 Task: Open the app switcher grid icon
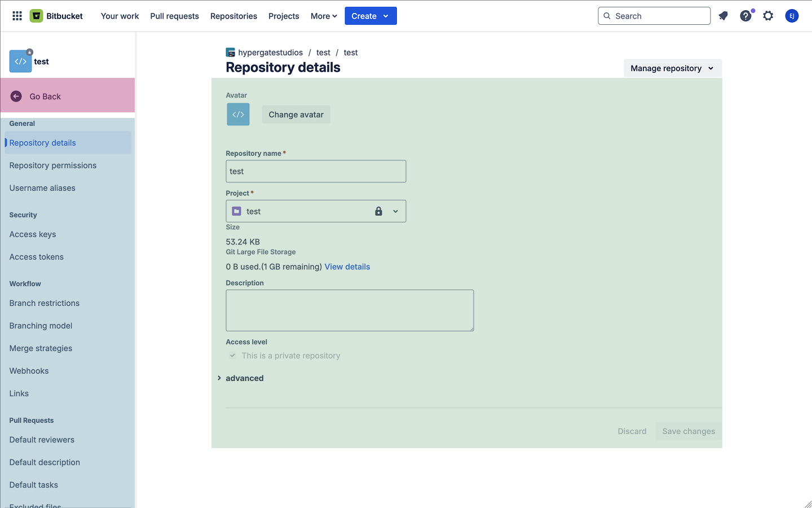(17, 16)
